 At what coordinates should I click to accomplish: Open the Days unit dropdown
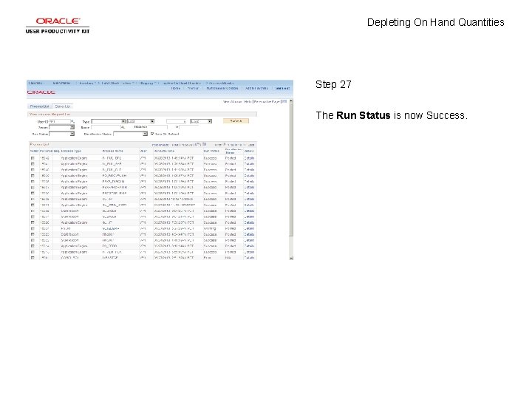(x=201, y=121)
